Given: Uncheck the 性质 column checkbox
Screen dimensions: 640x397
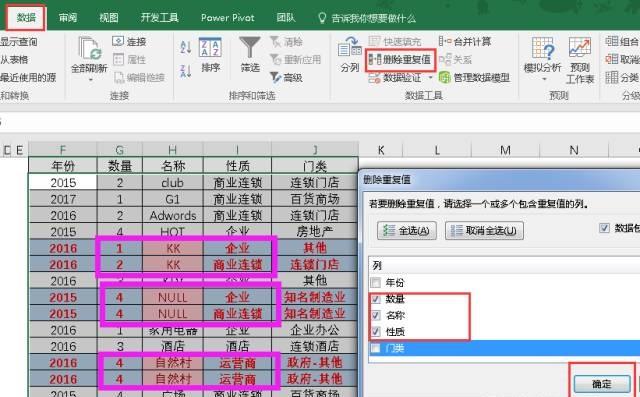Looking at the screenshot, I should (376, 331).
